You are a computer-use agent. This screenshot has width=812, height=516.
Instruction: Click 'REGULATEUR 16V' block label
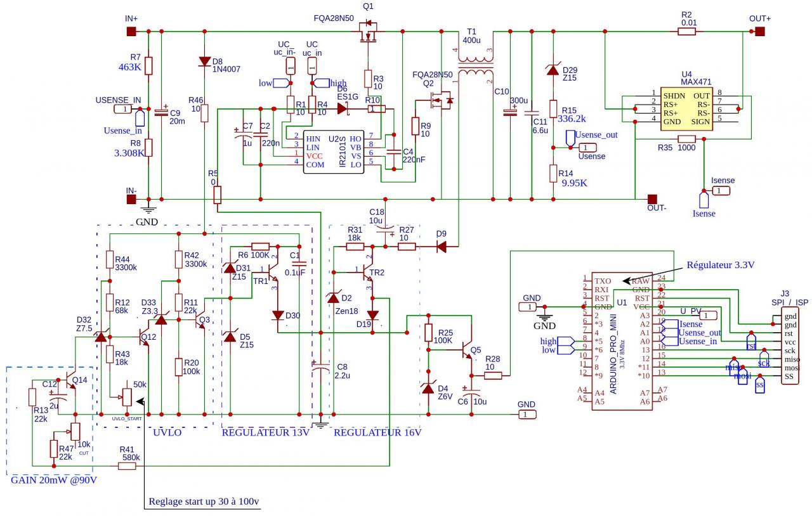point(377,433)
